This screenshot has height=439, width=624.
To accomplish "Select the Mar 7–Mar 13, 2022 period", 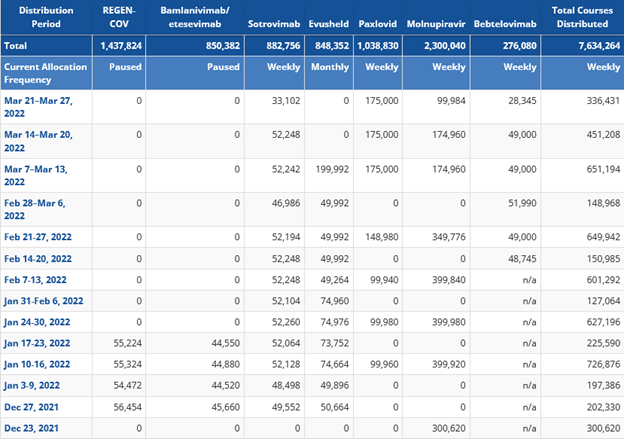I will tap(40, 174).
